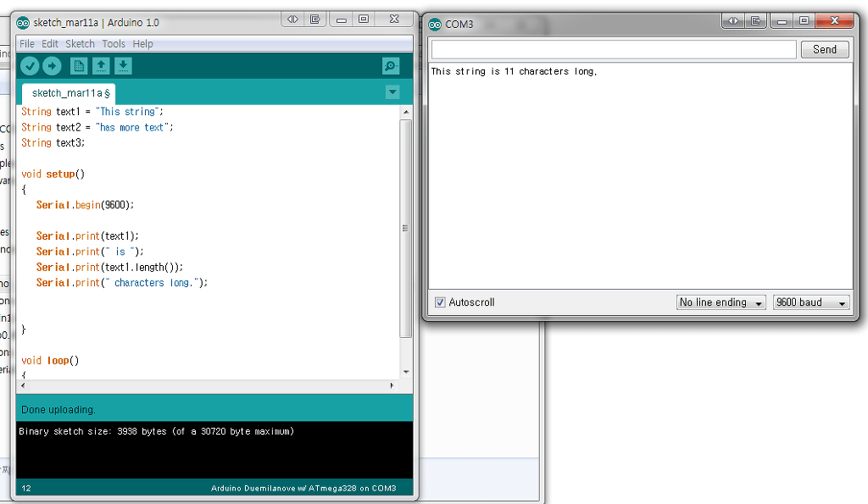This screenshot has width=868, height=504.
Task: Click the Arduino logo in sketch title bar
Action: [23, 23]
